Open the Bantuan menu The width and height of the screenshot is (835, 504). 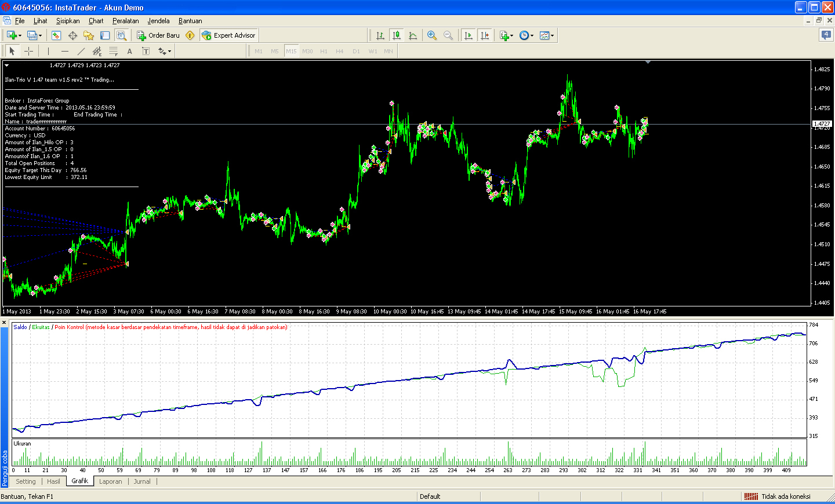[x=190, y=20]
